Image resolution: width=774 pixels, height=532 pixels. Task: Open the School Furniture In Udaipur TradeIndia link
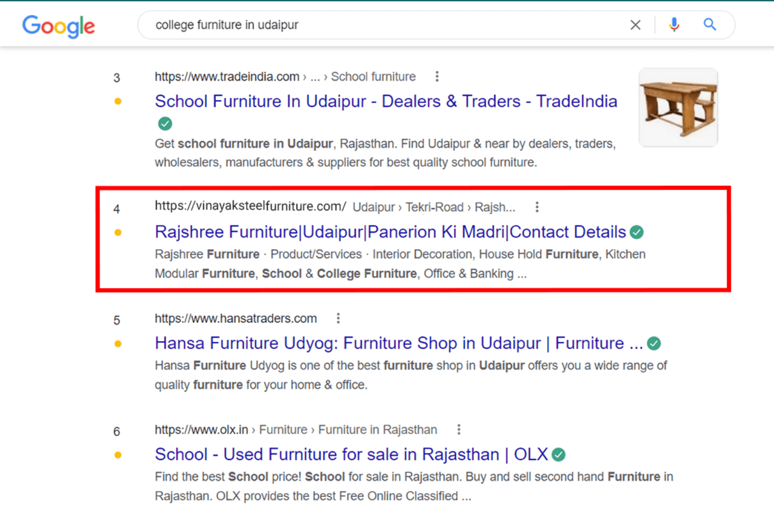tap(386, 101)
